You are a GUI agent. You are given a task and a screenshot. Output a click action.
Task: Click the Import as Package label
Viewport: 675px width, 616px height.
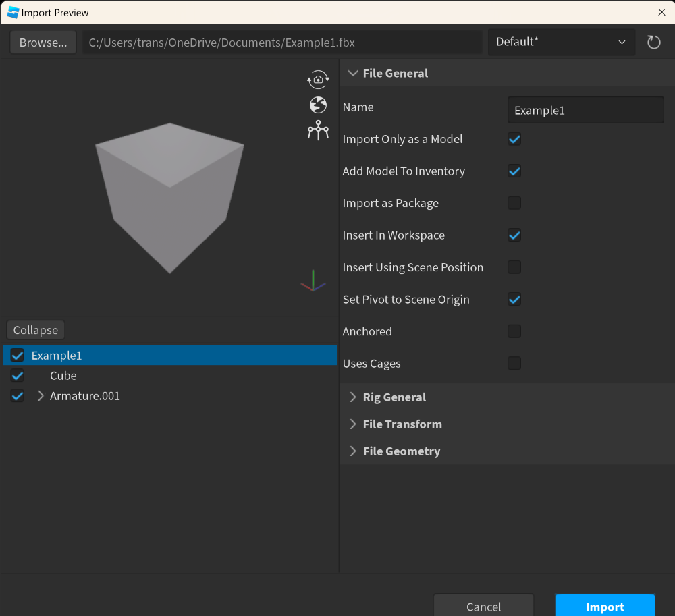coord(390,203)
